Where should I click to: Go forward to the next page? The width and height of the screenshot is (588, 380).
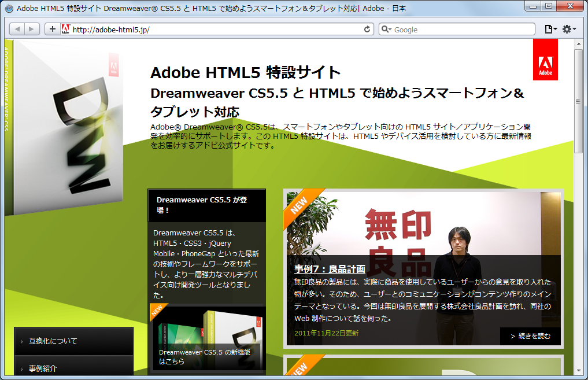(32, 29)
